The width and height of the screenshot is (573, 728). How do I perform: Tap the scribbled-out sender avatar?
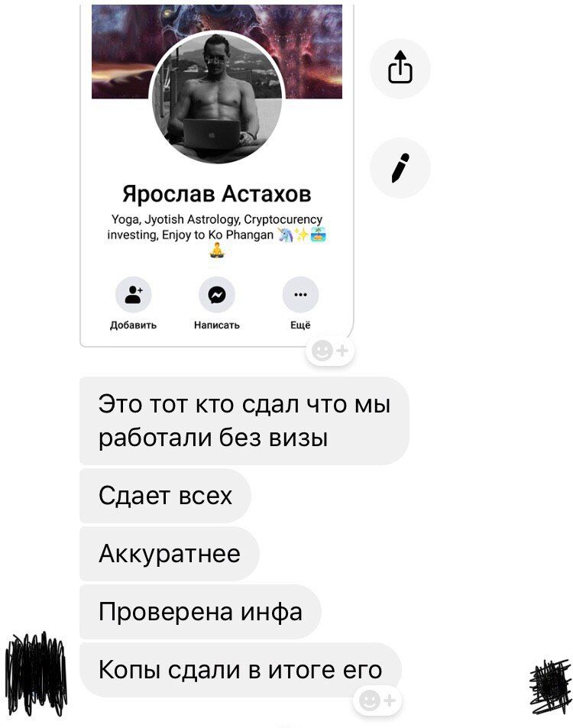36,673
